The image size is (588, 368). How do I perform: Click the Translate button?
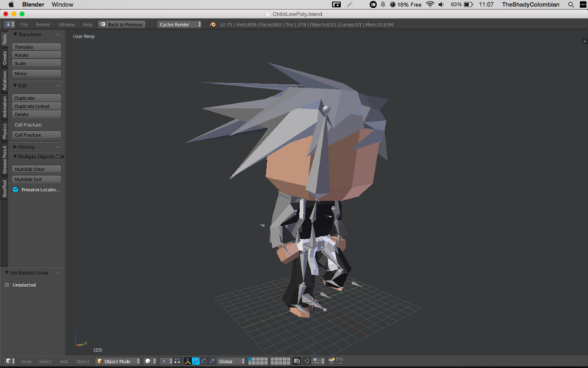coord(36,46)
